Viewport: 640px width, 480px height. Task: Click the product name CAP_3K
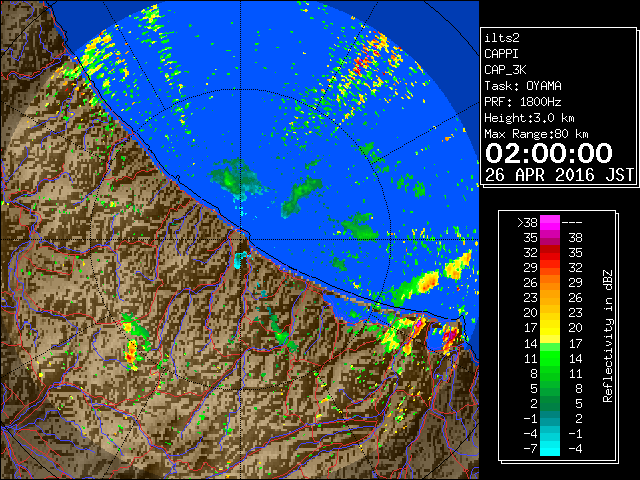coord(505,70)
